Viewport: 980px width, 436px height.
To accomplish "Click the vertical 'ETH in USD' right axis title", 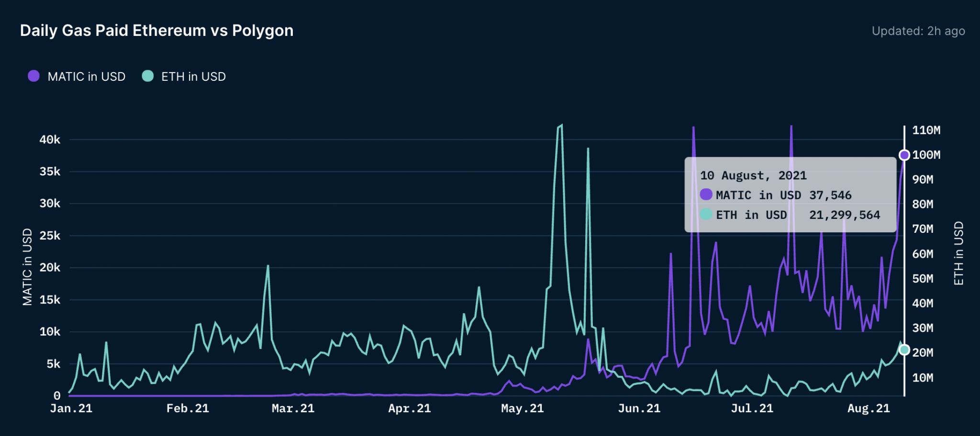I will (958, 253).
